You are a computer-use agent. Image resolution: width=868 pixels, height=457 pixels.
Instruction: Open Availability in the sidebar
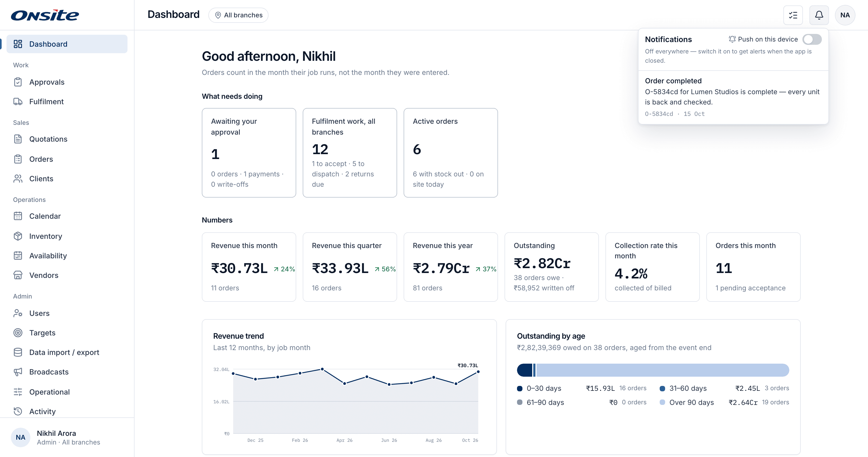coord(67,255)
